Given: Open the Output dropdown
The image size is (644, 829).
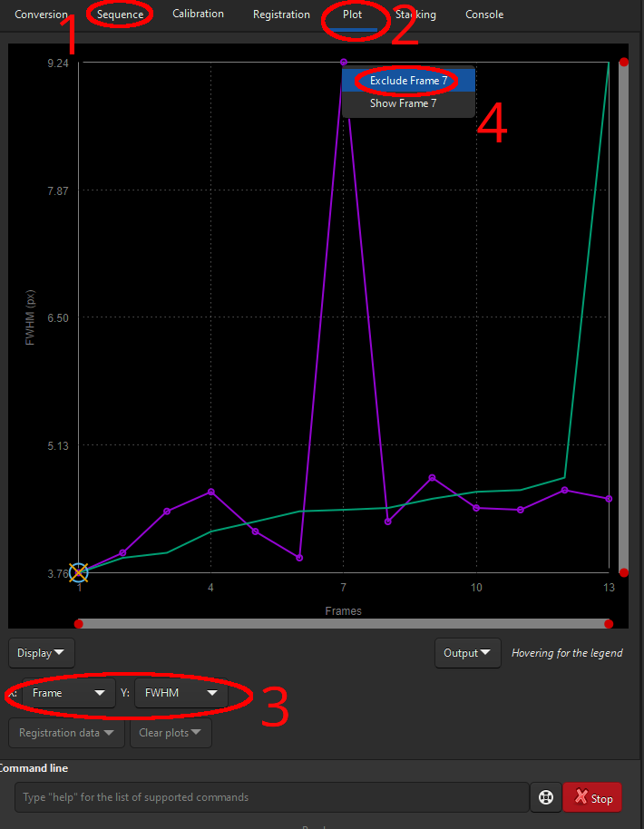Looking at the screenshot, I should (467, 653).
